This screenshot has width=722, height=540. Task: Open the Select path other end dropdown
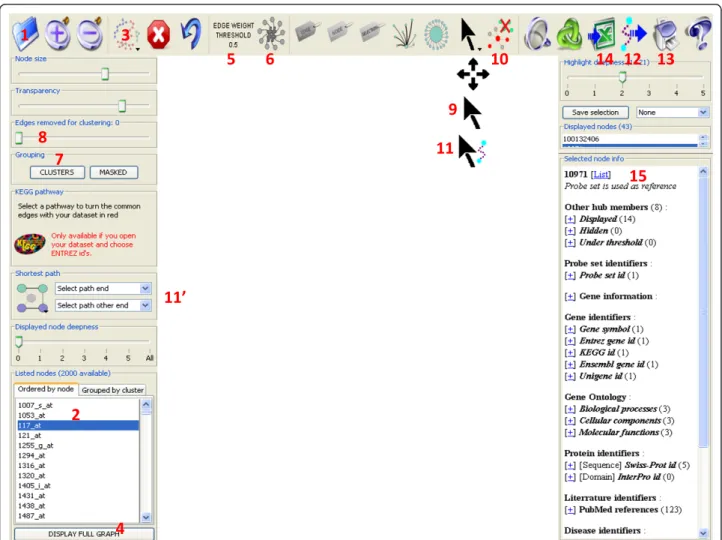point(103,305)
